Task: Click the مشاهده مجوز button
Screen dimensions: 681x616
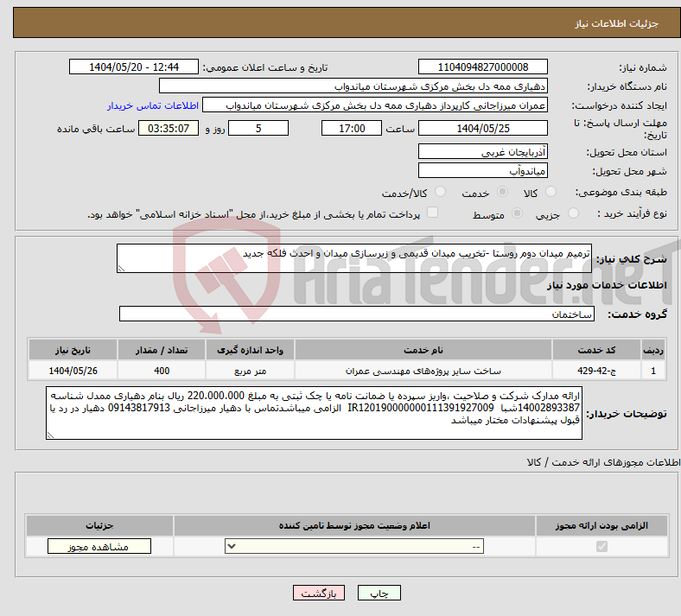Action: click(x=99, y=546)
